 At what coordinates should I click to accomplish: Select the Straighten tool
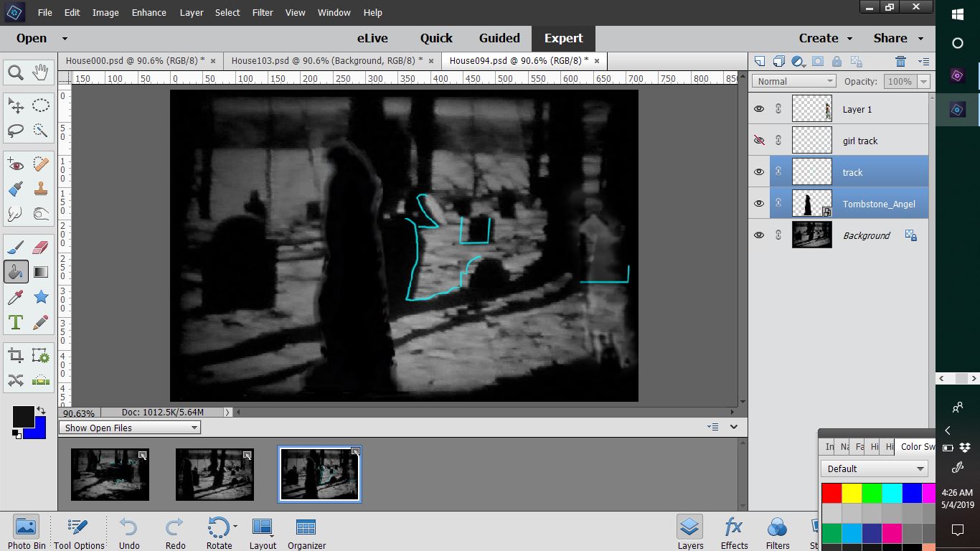[x=41, y=380]
